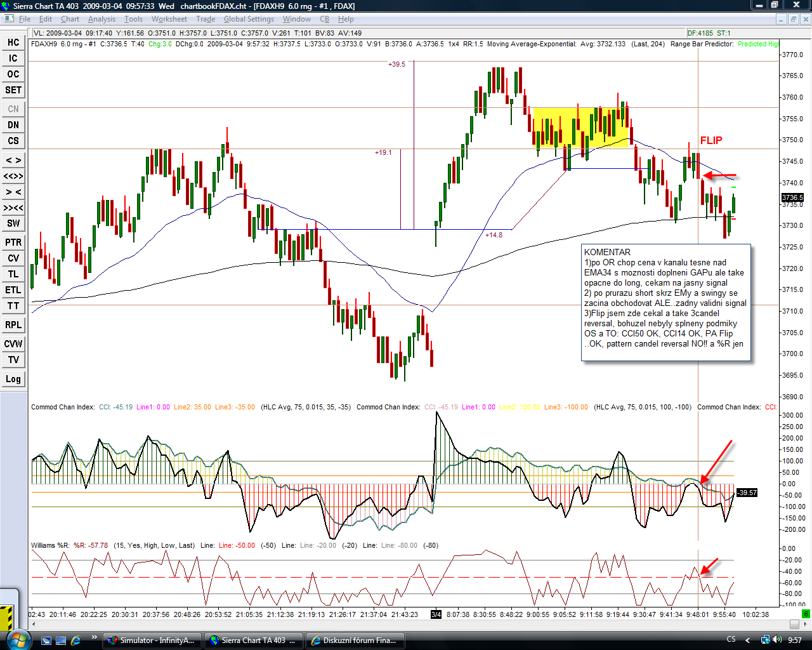Viewport: 812px width, 650px height.
Task: Click the RPL toolbar button
Action: pyautogui.click(x=13, y=325)
